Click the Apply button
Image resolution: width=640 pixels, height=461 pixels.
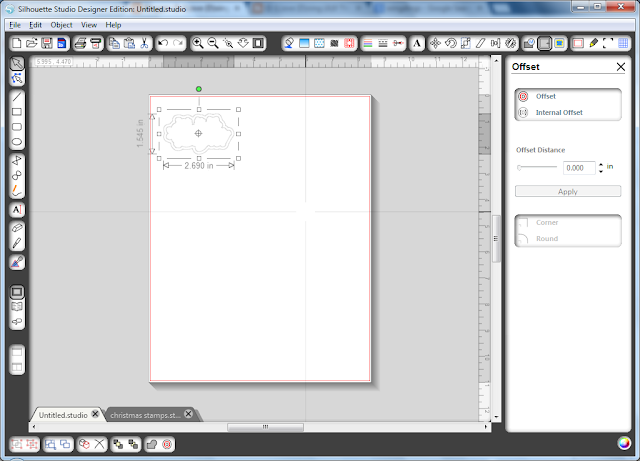click(x=568, y=192)
